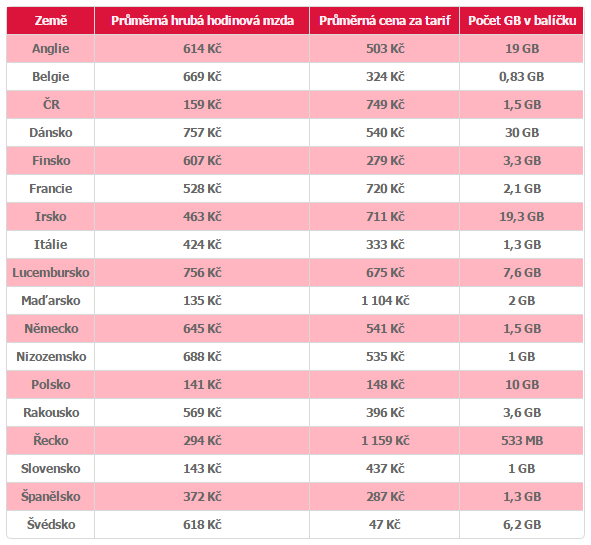This screenshot has height=545, width=591.
Task: Click Polsko's 148 Kč tariff cell
Action: [x=384, y=384]
